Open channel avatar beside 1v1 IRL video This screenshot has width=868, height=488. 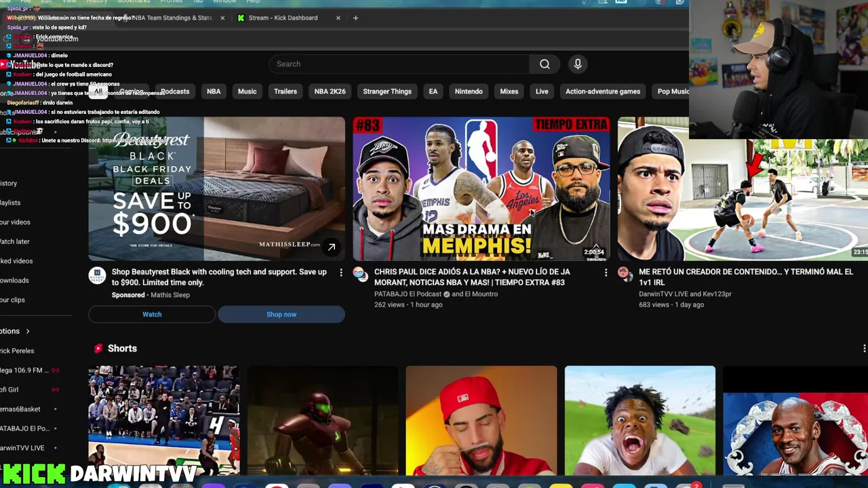tap(625, 273)
